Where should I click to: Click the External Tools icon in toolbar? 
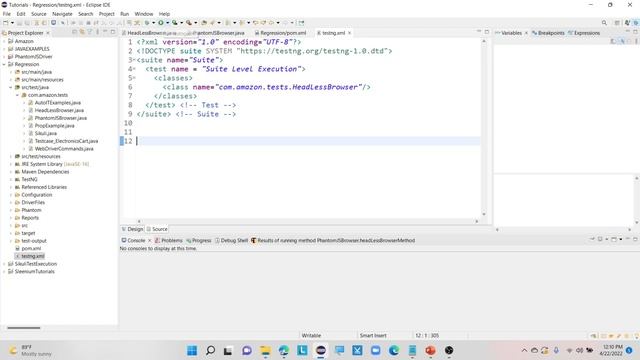pos(189,23)
